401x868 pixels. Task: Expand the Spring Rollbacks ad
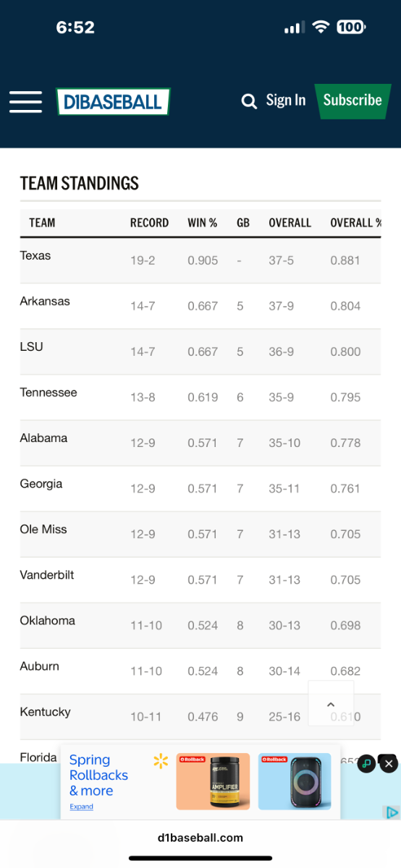(81, 807)
